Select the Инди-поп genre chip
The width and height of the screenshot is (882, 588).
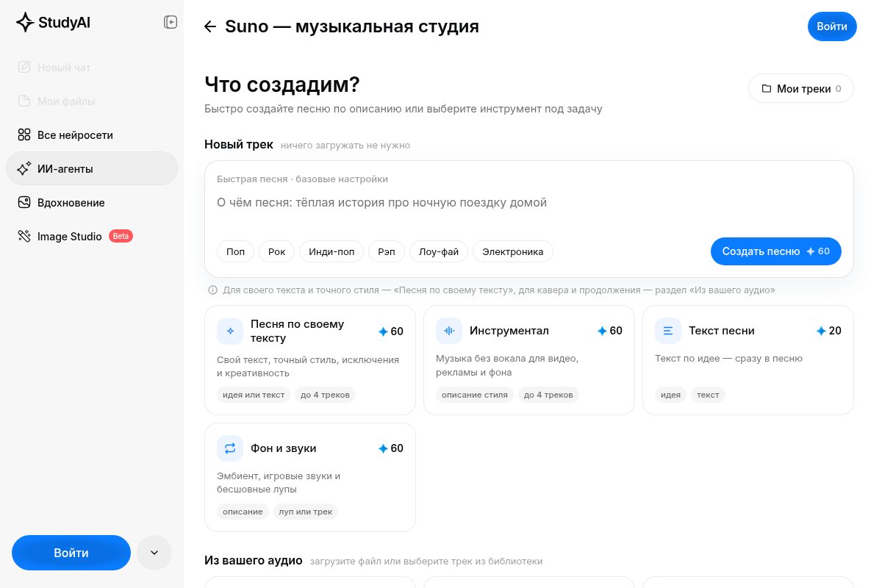[x=331, y=252]
